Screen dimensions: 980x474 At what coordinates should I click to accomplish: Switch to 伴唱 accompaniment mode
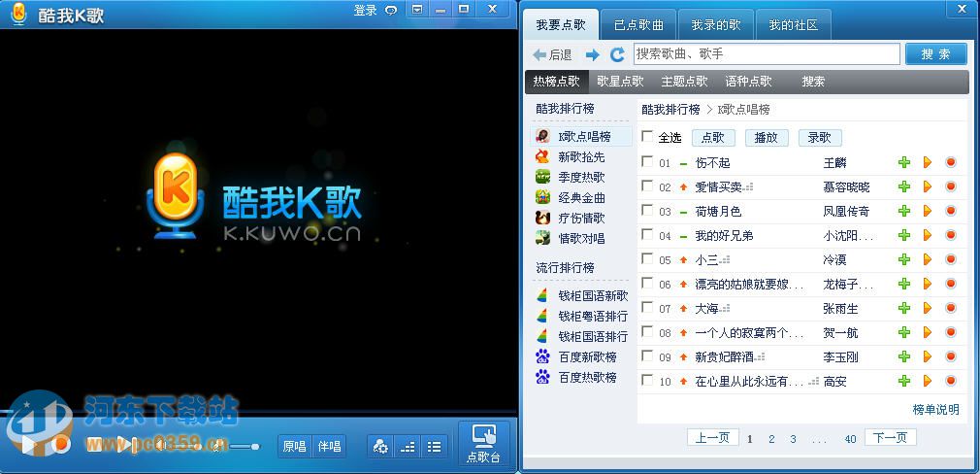[329, 447]
